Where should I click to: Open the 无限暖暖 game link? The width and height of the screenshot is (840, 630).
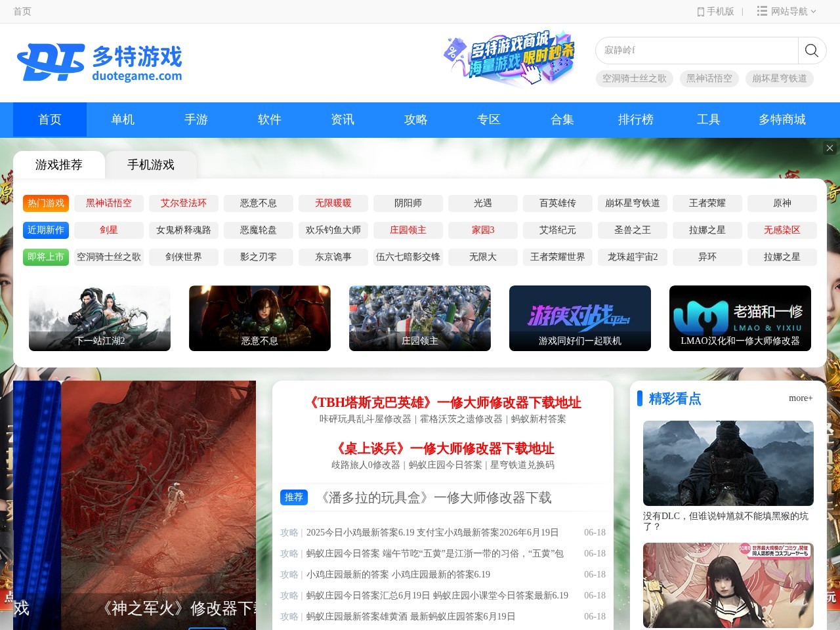[333, 203]
